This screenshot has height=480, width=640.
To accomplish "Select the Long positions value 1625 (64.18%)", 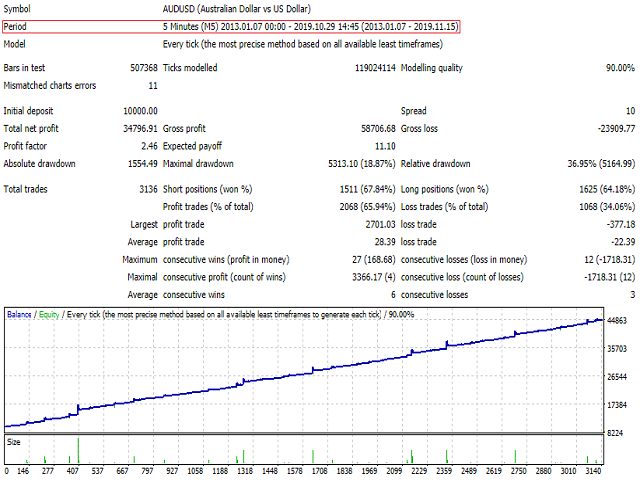I will click(607, 189).
